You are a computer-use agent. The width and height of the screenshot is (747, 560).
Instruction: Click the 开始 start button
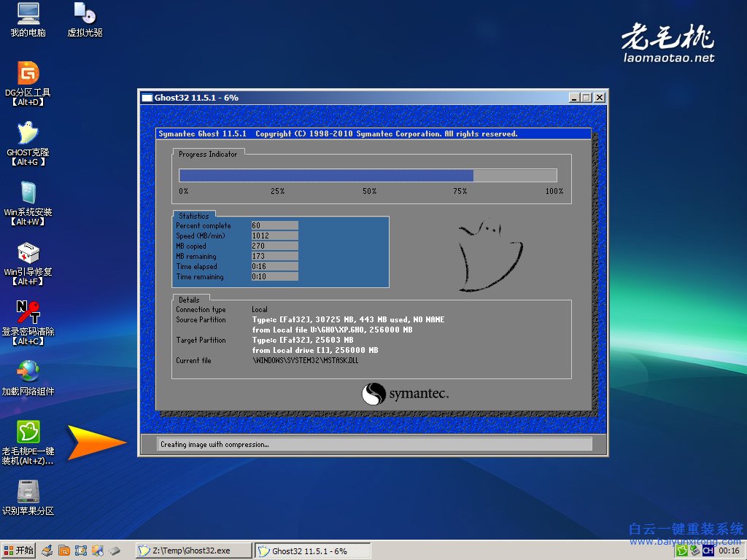(x=19, y=551)
